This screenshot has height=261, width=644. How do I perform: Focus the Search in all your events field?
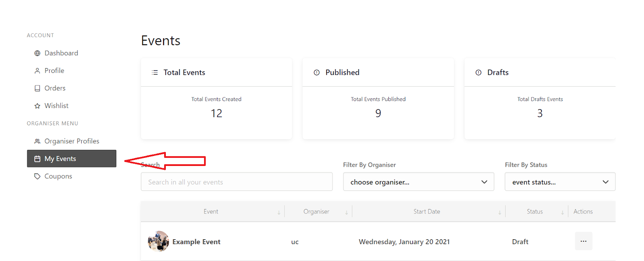click(236, 182)
